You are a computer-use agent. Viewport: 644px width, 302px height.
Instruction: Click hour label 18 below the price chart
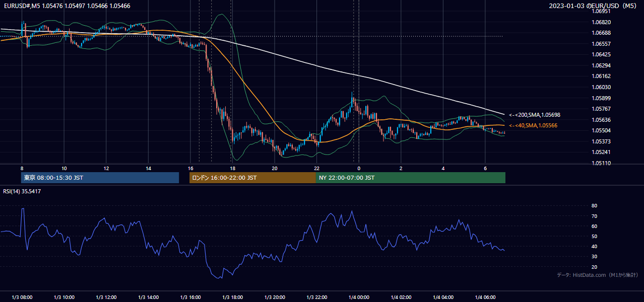point(232,168)
